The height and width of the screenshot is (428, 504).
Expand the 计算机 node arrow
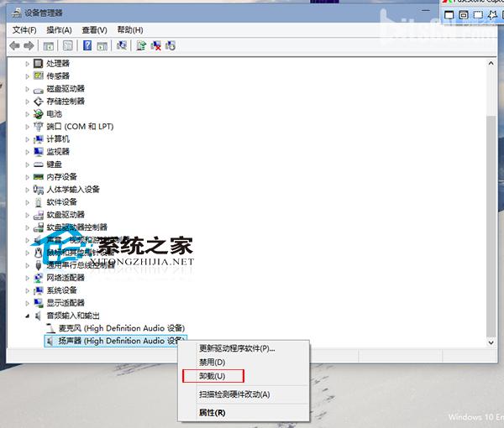click(28, 139)
